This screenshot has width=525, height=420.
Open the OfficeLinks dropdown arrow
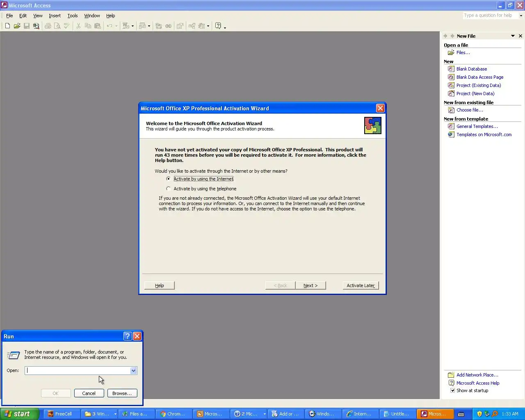(132, 26)
